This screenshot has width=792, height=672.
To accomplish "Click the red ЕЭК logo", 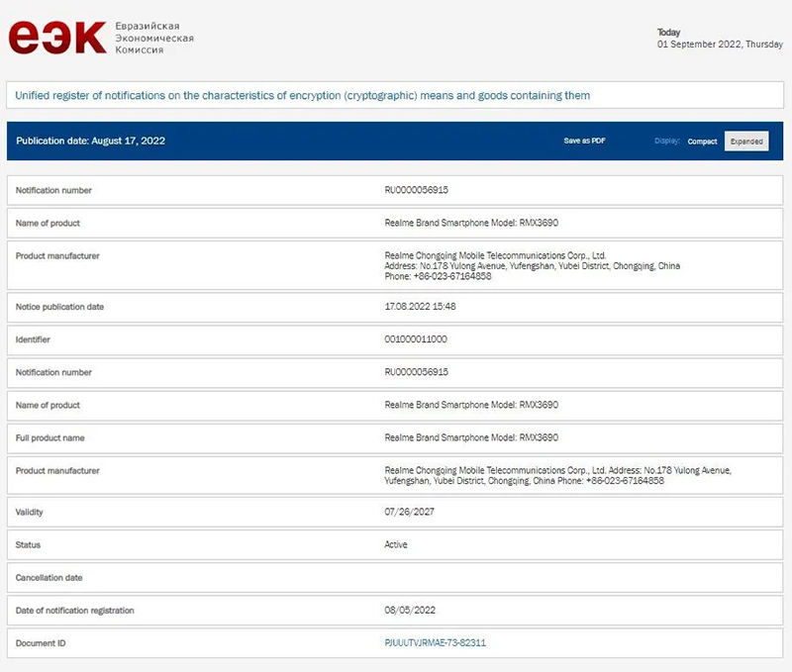I will tap(57, 38).
